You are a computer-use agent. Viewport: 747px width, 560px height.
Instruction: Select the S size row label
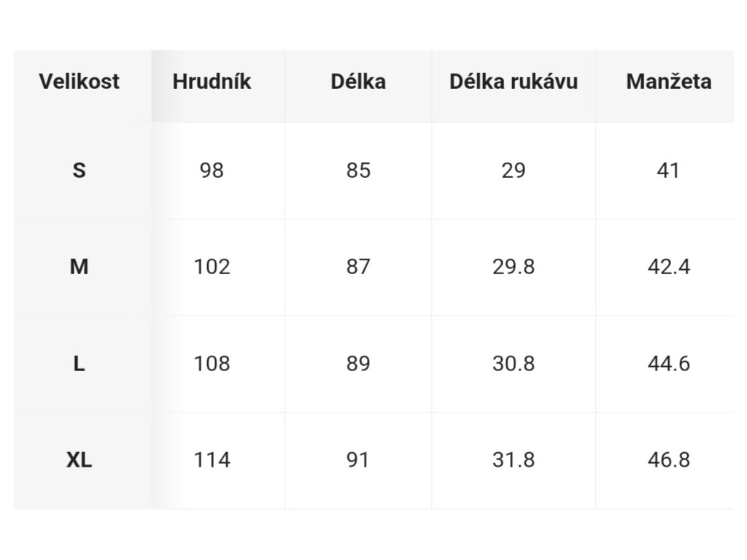[x=79, y=171]
